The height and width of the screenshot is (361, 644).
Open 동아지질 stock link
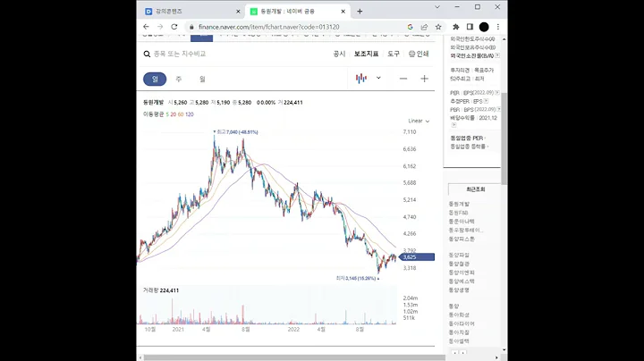point(459,332)
